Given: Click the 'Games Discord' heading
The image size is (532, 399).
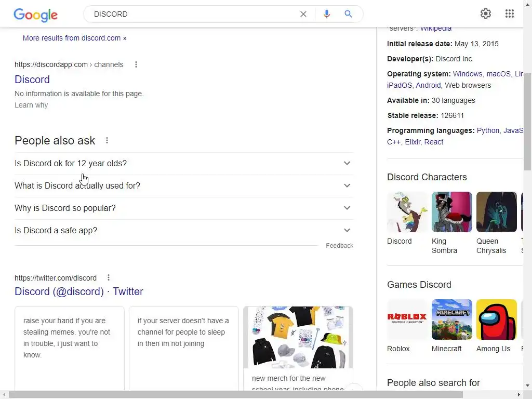Looking at the screenshot, I should (419, 285).
